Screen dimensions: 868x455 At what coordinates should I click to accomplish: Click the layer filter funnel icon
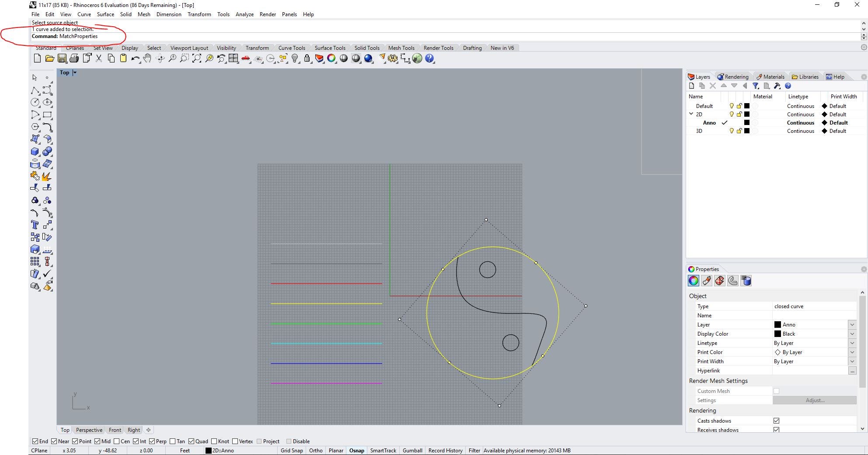[756, 86]
